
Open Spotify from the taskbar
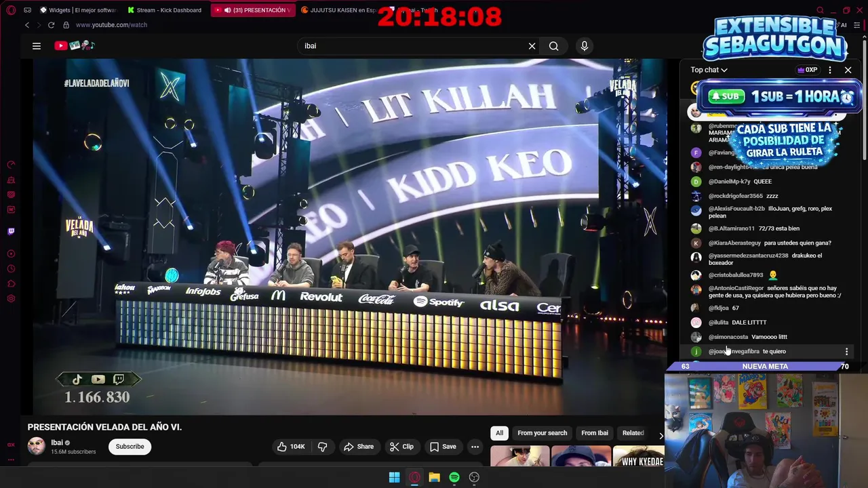(x=454, y=477)
